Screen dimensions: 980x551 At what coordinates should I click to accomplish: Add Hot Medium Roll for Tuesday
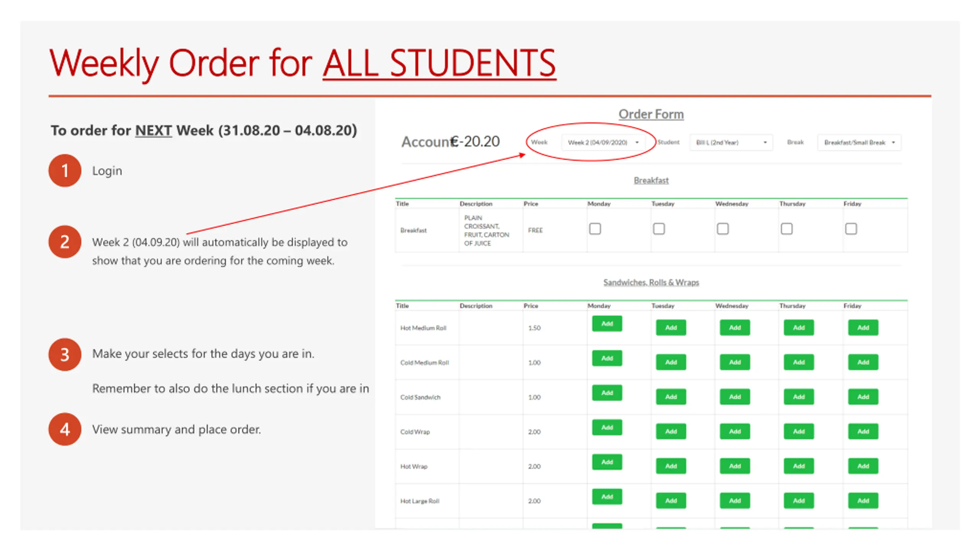671,328
